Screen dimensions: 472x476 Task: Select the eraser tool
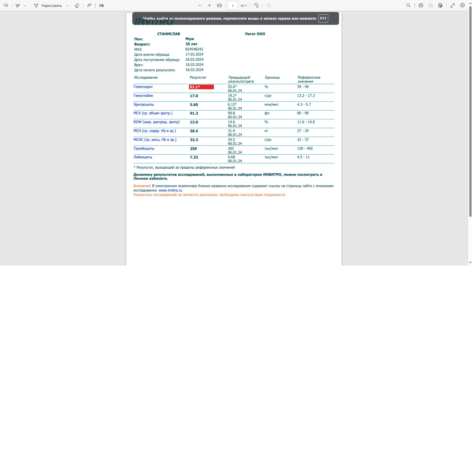tap(77, 5)
